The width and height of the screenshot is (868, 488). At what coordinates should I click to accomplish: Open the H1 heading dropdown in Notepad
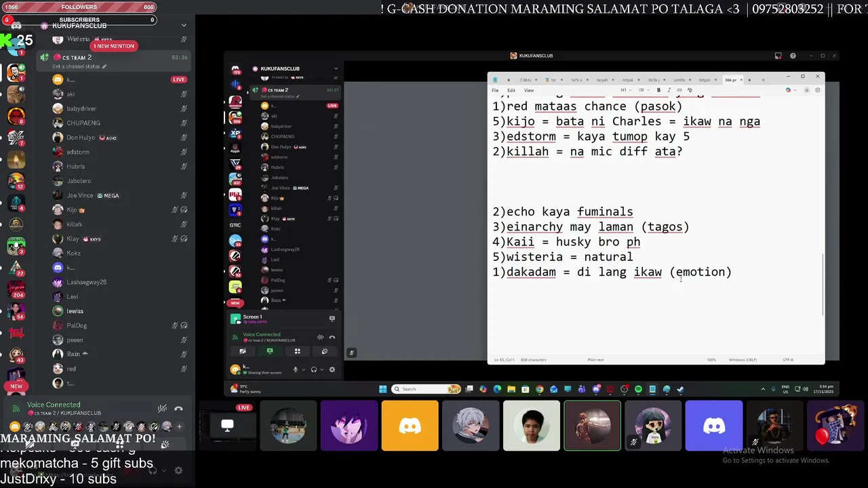click(625, 90)
